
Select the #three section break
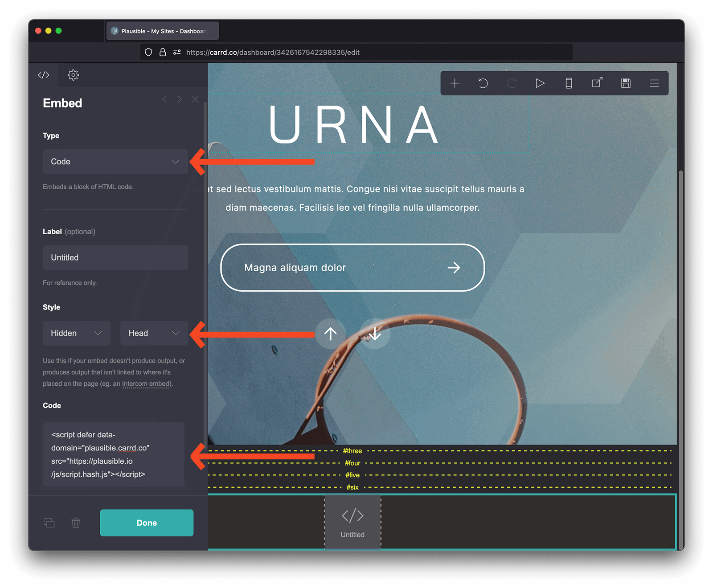(x=352, y=451)
